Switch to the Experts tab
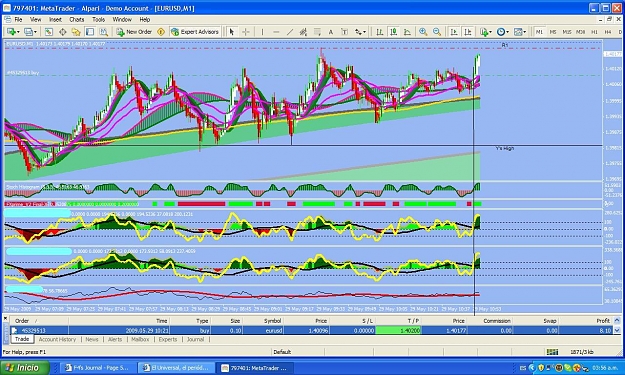The image size is (625, 375). click(x=168, y=340)
